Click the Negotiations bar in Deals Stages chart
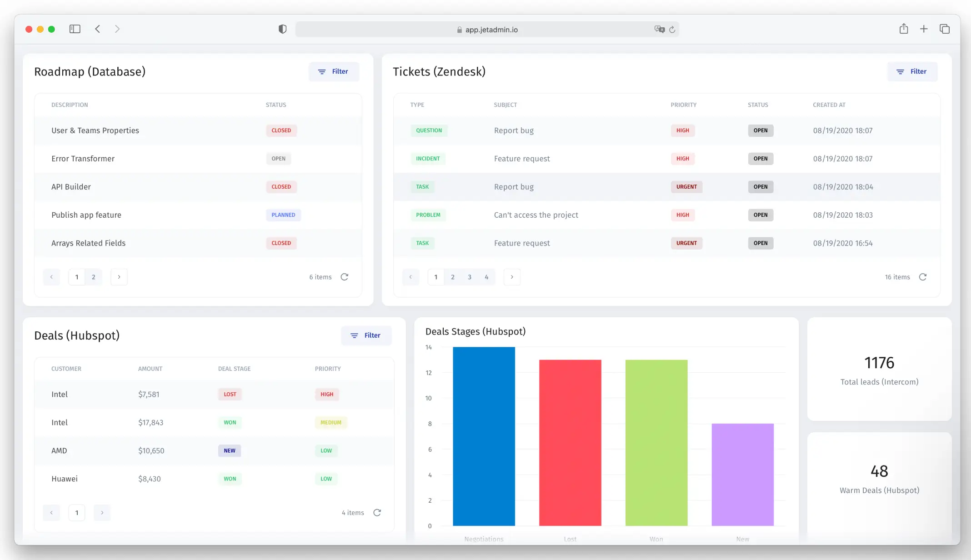Image resolution: width=971 pixels, height=560 pixels. coord(484,436)
